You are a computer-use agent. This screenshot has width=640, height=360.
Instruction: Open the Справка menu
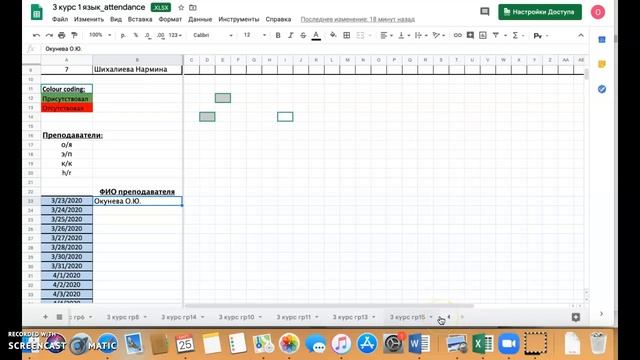(x=278, y=19)
